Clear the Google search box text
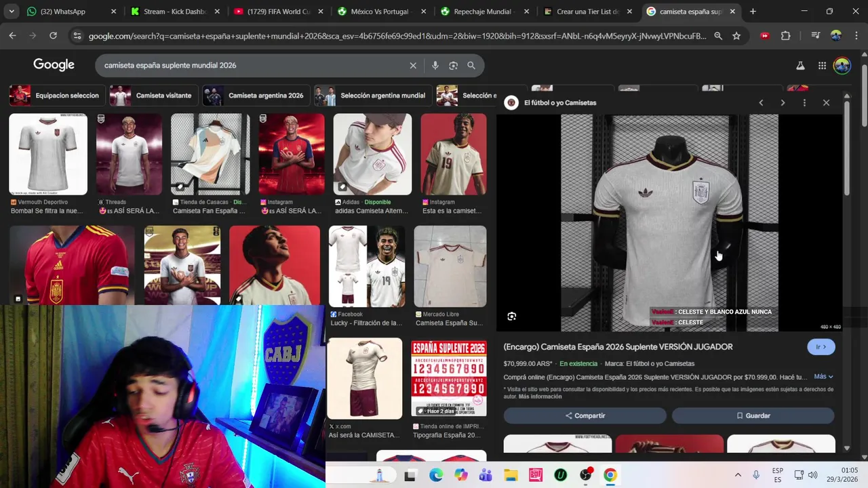 (x=412, y=66)
